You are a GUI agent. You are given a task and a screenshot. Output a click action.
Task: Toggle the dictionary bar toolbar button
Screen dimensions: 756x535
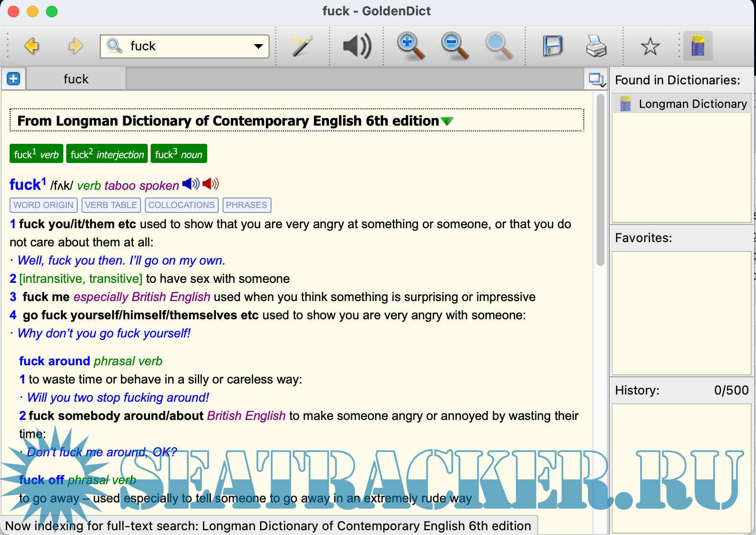point(697,46)
